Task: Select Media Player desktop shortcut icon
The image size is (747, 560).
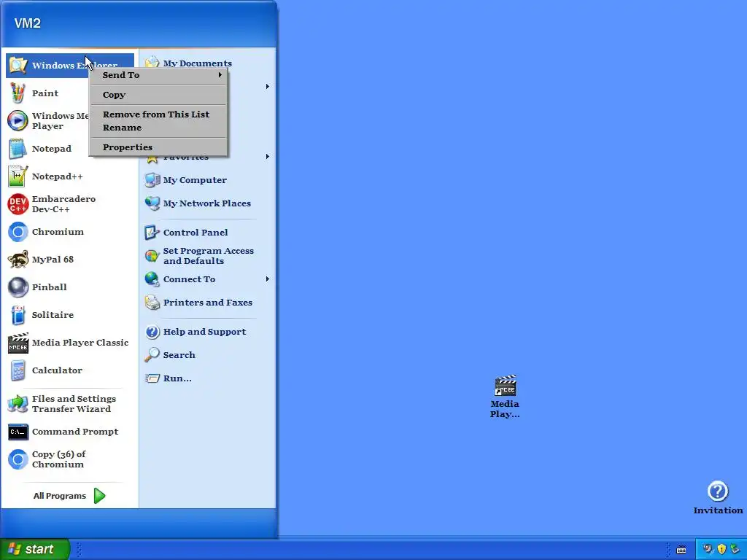Action: pyautogui.click(x=505, y=386)
